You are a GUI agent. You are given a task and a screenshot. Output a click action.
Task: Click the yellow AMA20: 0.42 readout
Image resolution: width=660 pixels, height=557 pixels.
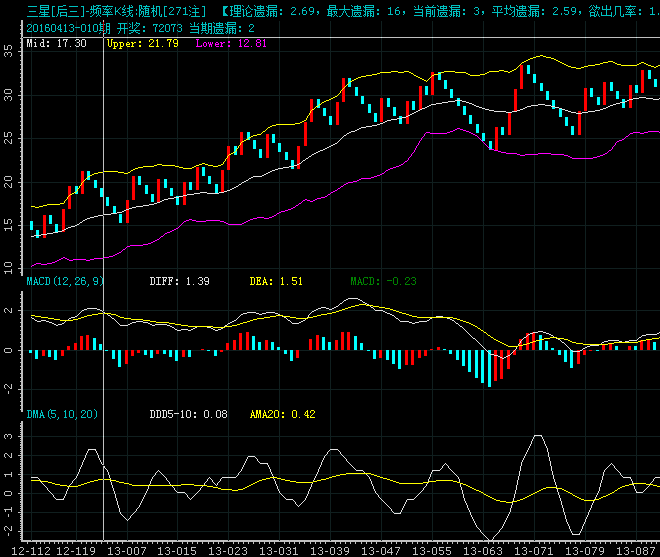click(282, 414)
